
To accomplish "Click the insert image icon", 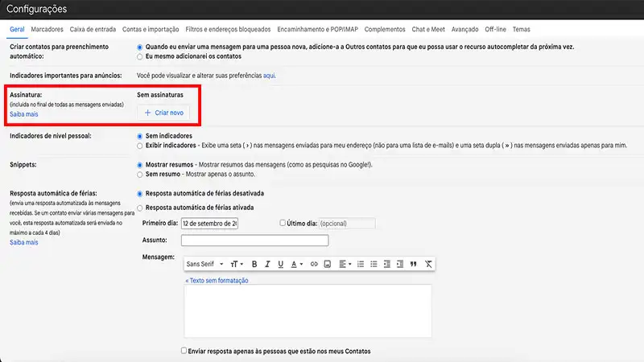I will coord(327,264).
